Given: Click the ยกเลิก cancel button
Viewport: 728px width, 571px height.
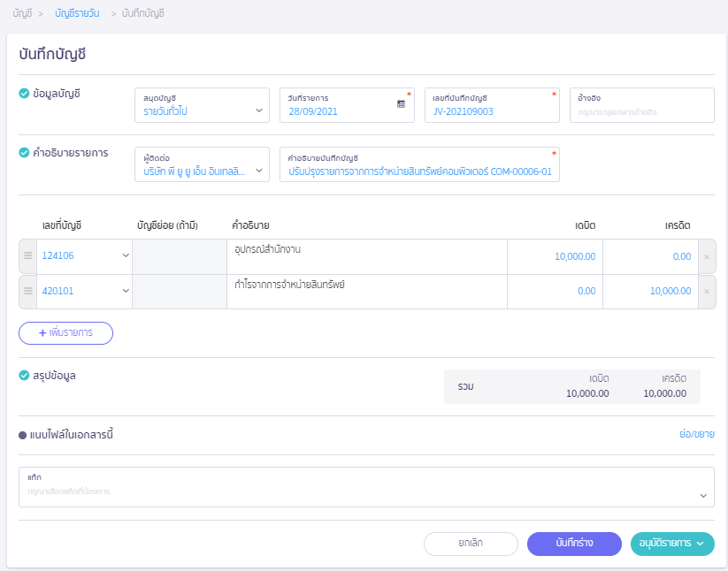Looking at the screenshot, I should [471, 544].
